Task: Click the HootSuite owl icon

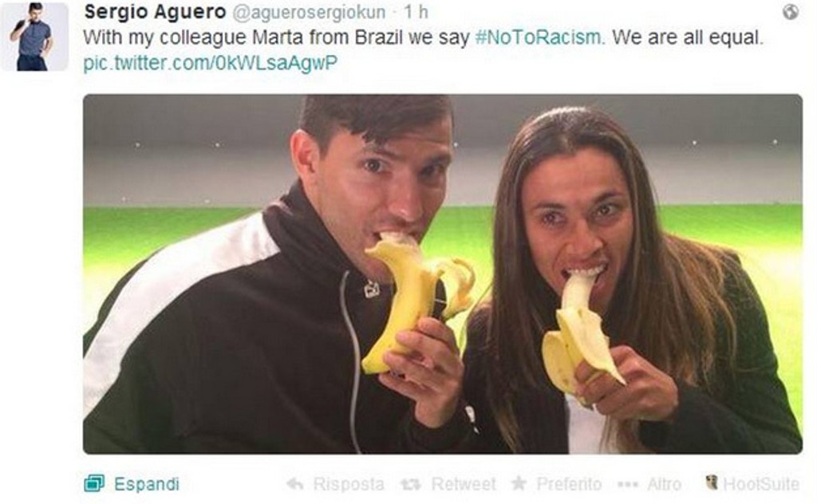Action: click(712, 482)
